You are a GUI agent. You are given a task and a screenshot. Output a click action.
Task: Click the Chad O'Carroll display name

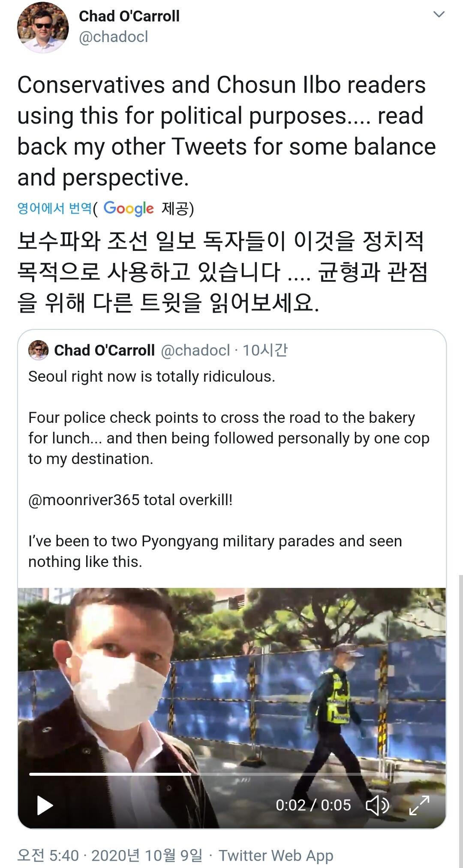(x=129, y=16)
